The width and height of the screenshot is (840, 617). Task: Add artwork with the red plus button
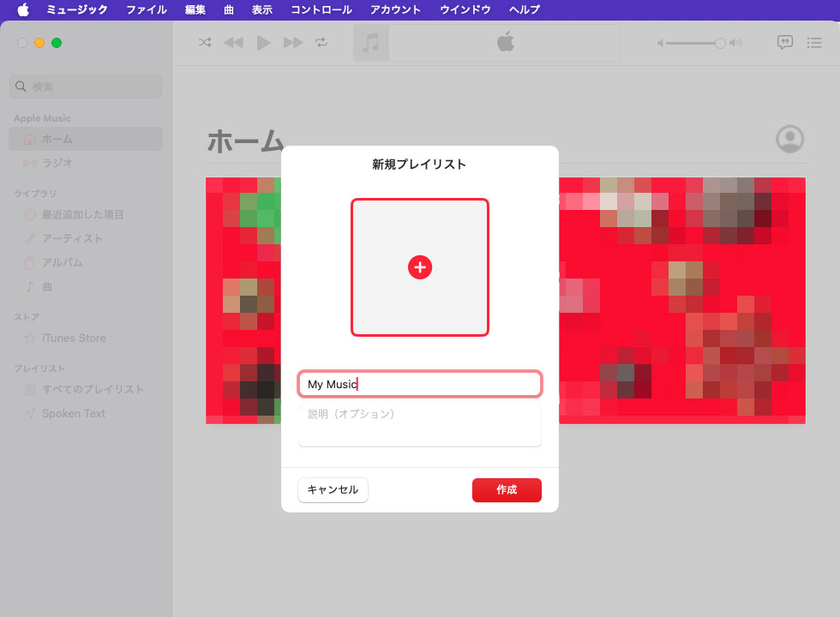tap(420, 267)
